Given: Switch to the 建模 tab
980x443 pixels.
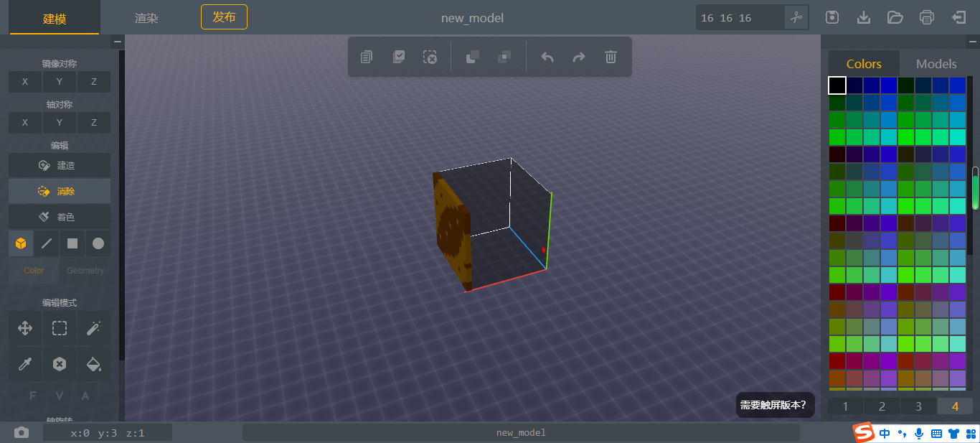Looking at the screenshot, I should coord(55,18).
